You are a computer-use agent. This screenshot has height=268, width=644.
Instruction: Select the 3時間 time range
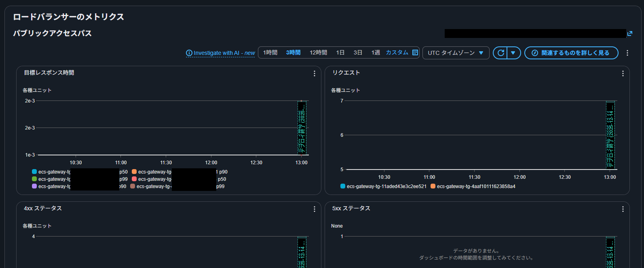(x=293, y=52)
